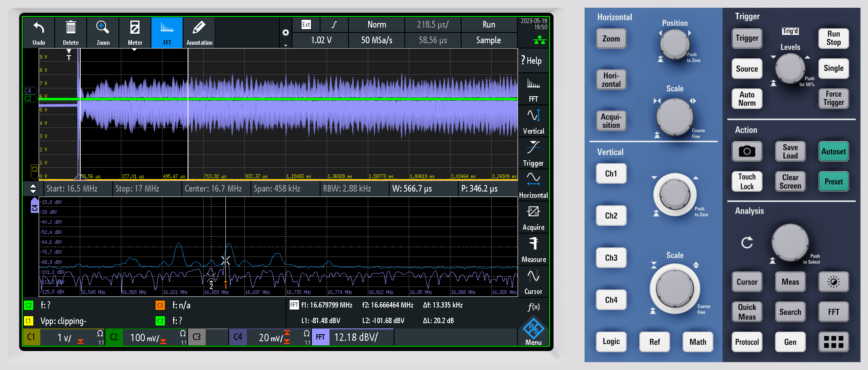Open the f(x) function panel
868x370 pixels.
click(534, 307)
